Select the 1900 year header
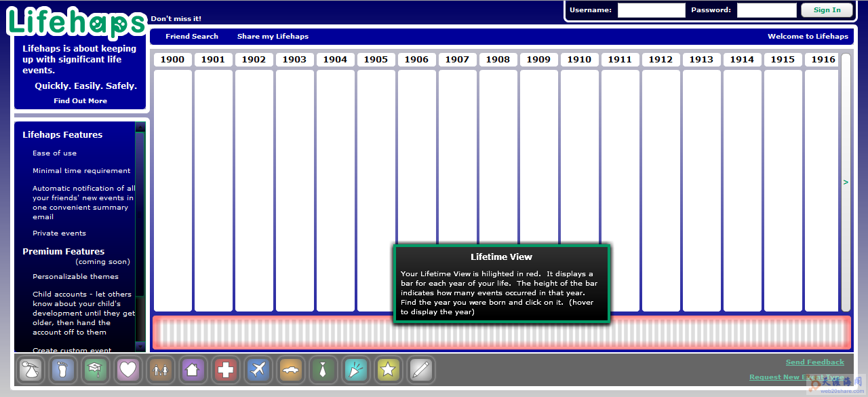 (x=172, y=60)
